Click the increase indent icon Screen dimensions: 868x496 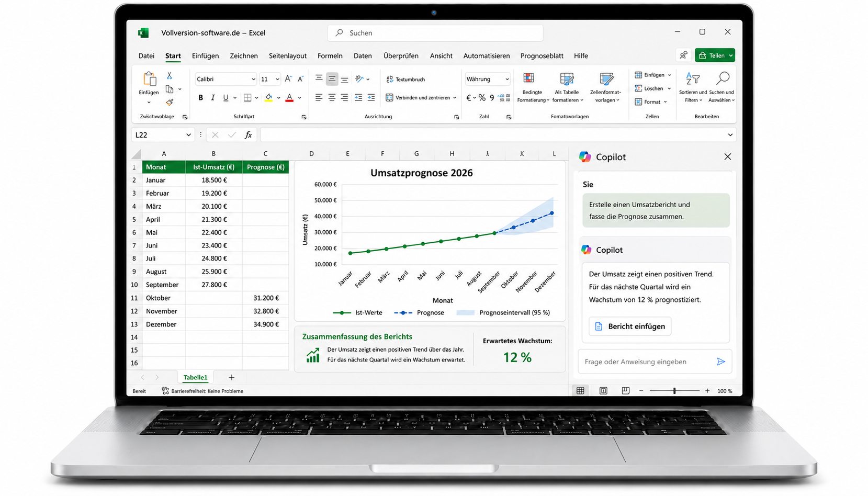click(x=371, y=97)
